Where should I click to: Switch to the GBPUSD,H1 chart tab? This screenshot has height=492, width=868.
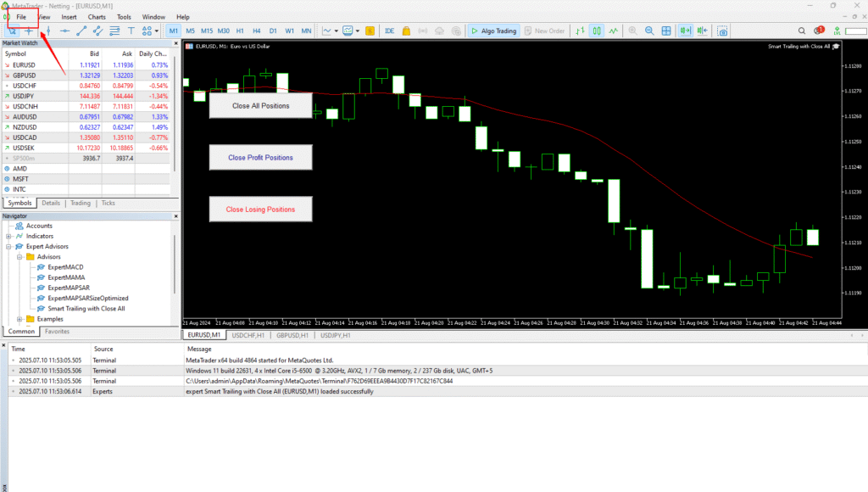(292, 335)
